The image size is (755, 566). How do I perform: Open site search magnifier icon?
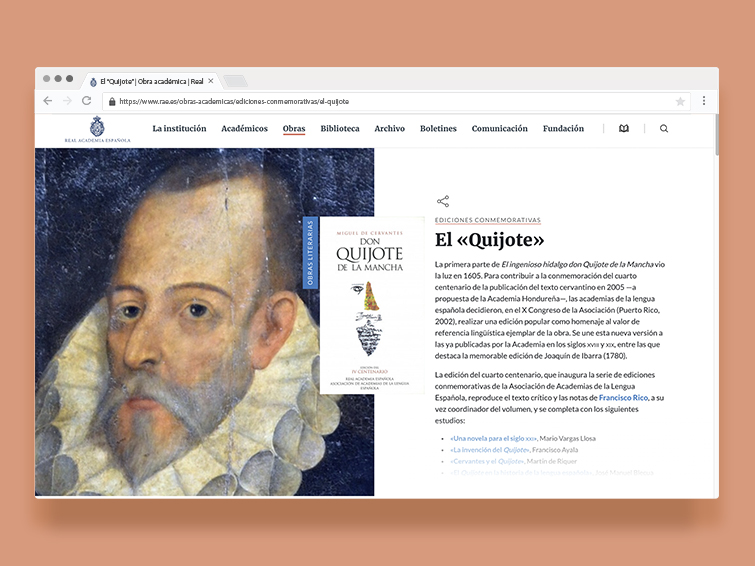pos(664,128)
